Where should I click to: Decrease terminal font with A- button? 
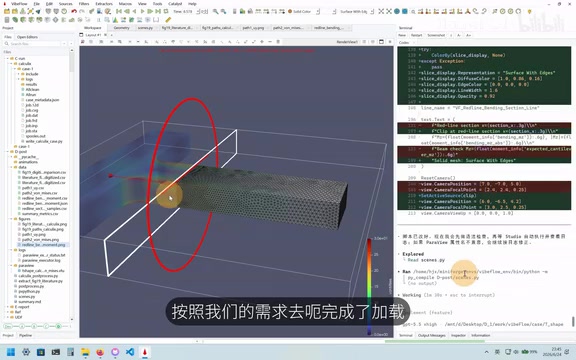coord(459,35)
